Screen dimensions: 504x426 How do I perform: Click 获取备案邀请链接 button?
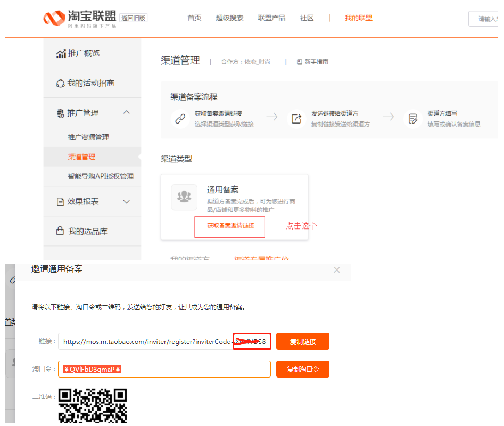point(230,227)
